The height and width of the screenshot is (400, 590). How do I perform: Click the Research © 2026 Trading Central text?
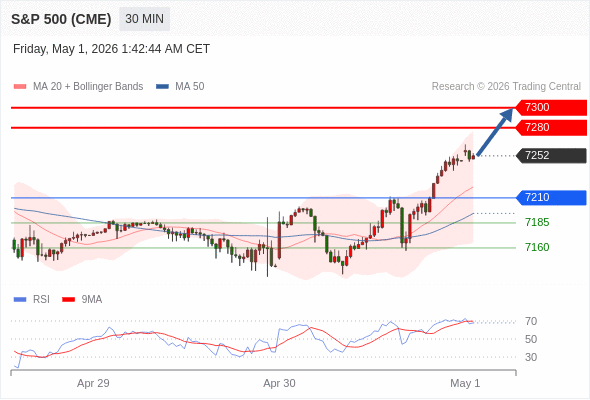click(506, 87)
